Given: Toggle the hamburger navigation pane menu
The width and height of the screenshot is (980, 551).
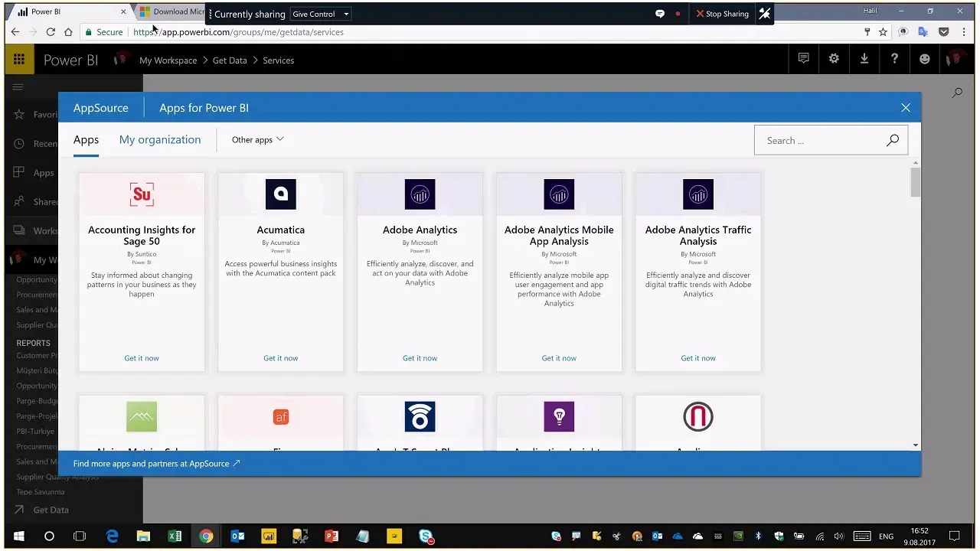Looking at the screenshot, I should coord(18,87).
